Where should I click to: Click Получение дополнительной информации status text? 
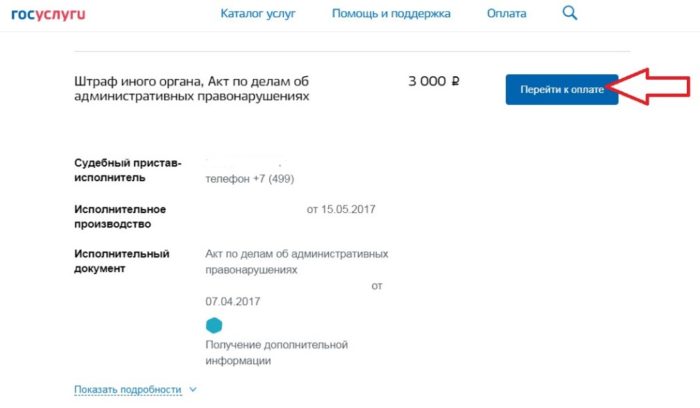tap(276, 353)
